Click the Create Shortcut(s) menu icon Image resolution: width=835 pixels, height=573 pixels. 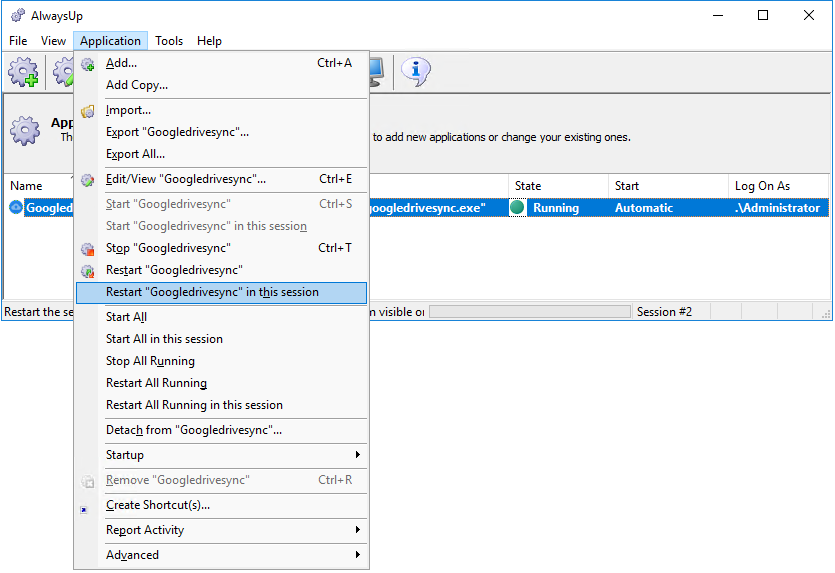[84, 510]
